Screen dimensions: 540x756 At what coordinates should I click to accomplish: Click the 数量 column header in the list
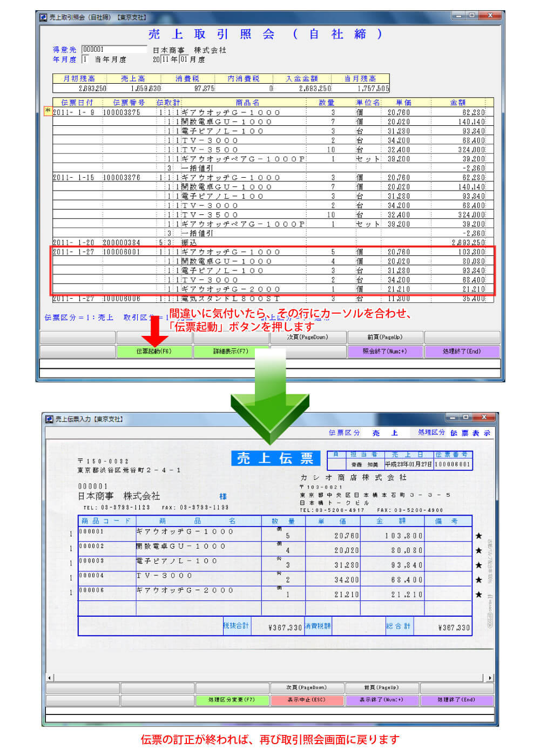tap(326, 103)
